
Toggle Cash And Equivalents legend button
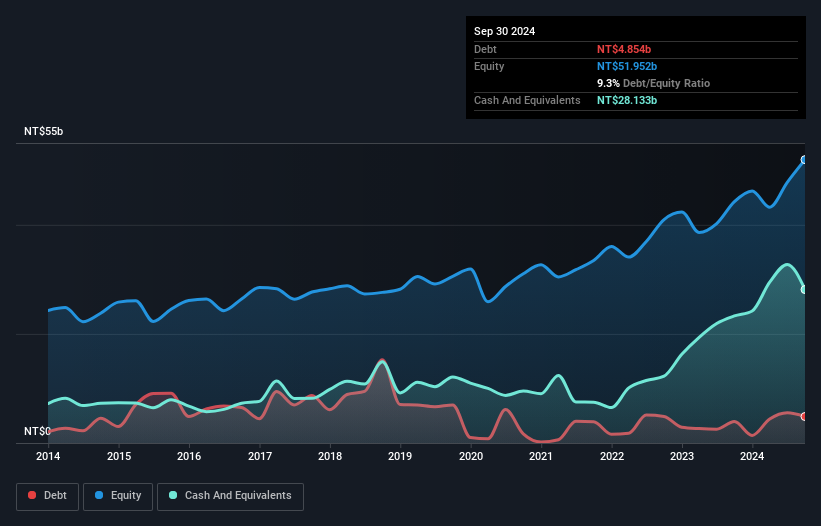[x=230, y=496]
